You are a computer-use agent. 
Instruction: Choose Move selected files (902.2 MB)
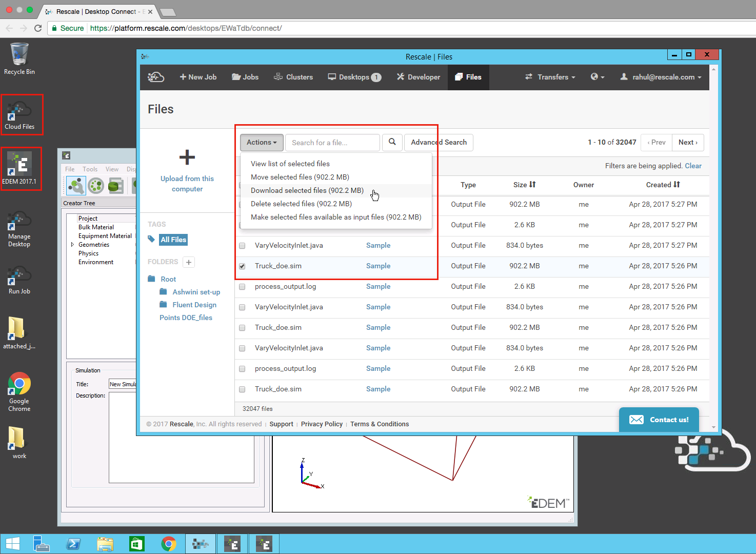(336, 177)
